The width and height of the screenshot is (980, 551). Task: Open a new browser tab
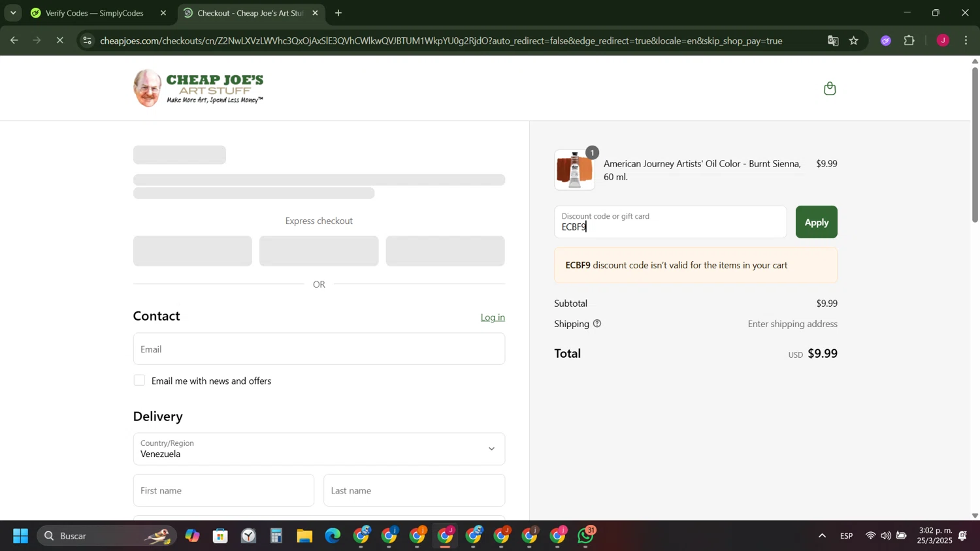338,13
